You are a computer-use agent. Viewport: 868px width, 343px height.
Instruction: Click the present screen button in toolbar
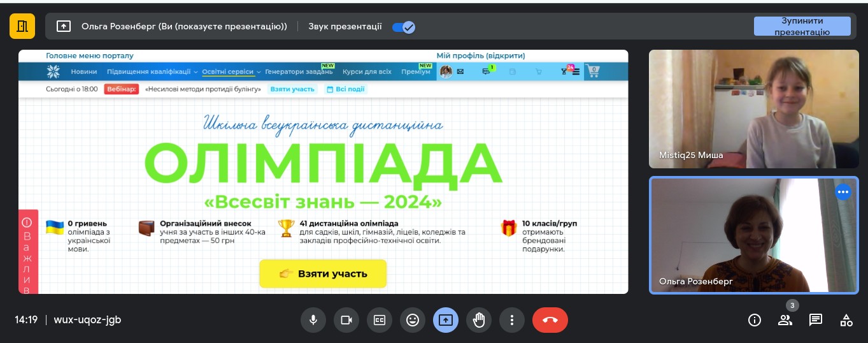coord(446,320)
